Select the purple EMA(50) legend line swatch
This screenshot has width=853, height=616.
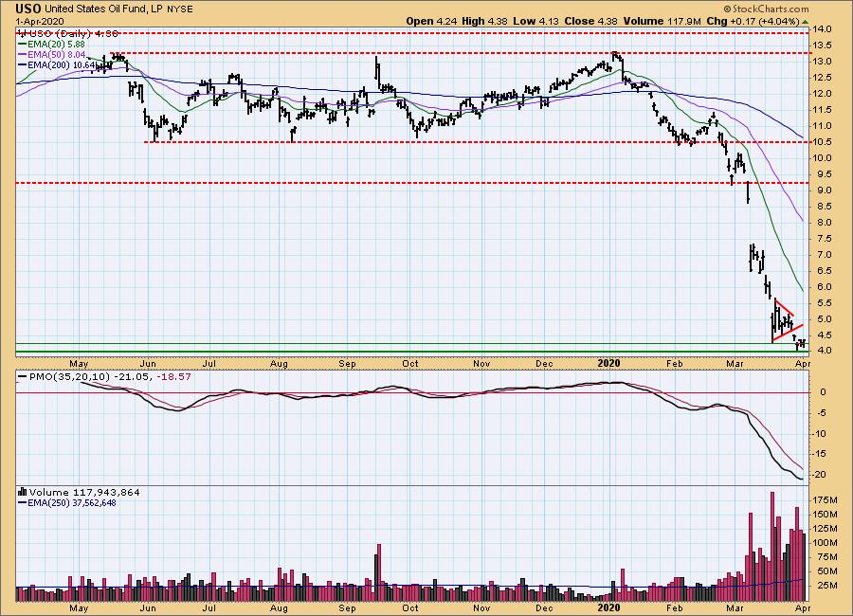point(23,55)
